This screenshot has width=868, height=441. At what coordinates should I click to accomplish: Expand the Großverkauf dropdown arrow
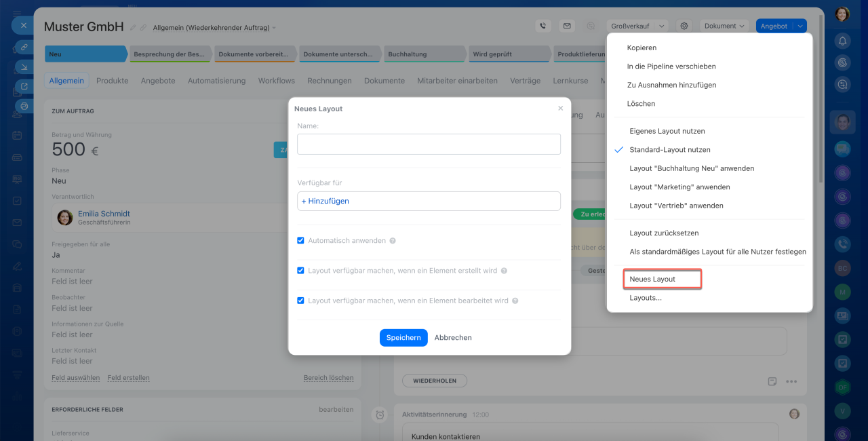[x=662, y=26]
